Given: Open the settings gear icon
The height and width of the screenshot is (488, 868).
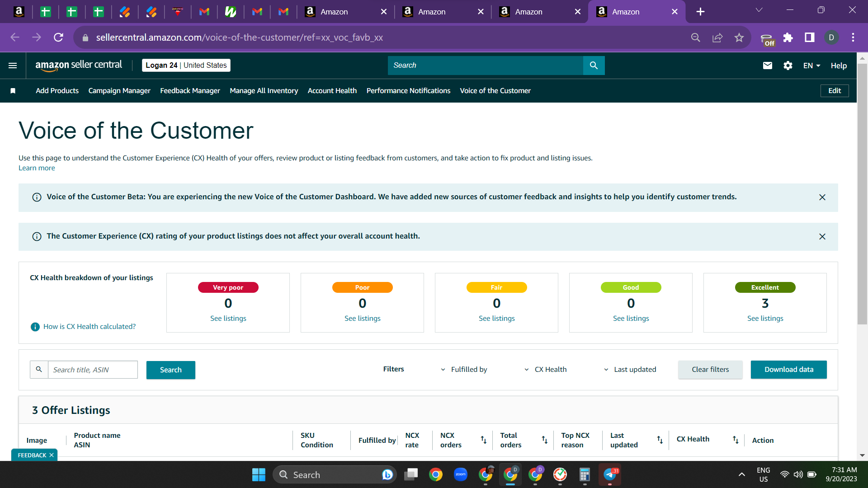Looking at the screenshot, I should tap(788, 66).
